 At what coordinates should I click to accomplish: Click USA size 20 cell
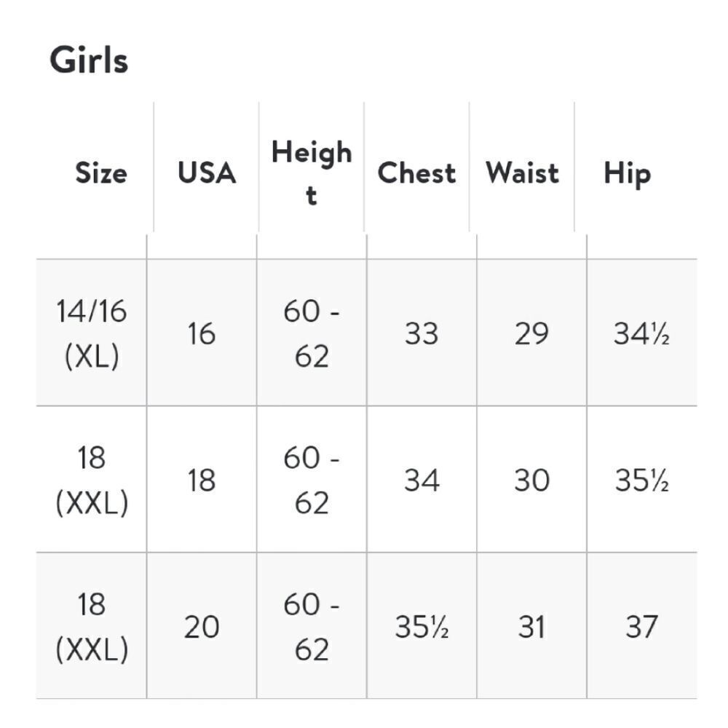pos(202,627)
